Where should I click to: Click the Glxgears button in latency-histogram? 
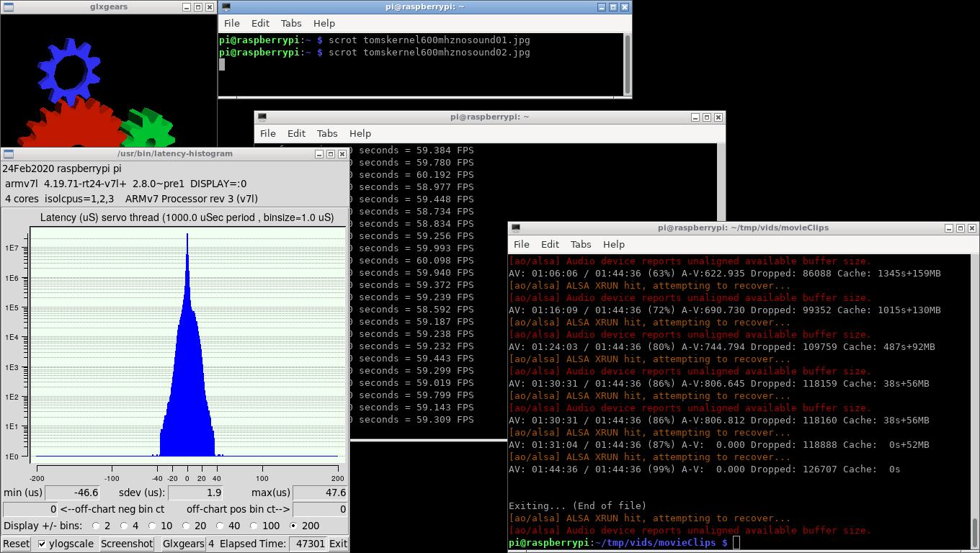point(183,544)
